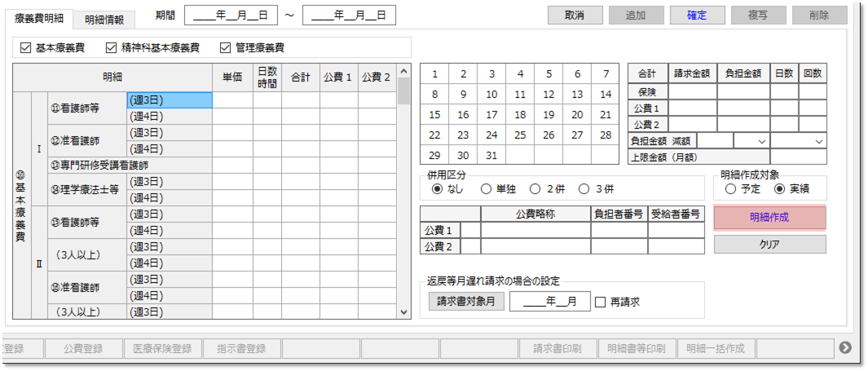Select 予定 as 明細作成対象
Screen dimensions: 868x371
point(730,189)
